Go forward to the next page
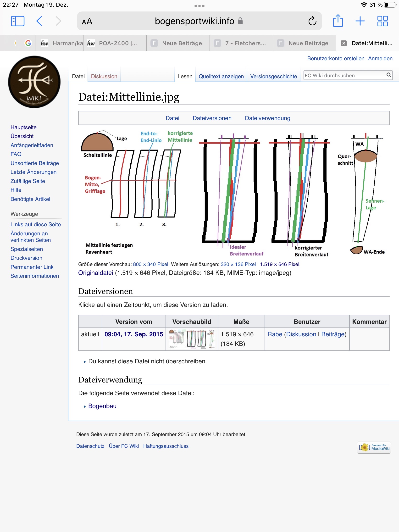The width and height of the screenshot is (399, 532). 58,21
